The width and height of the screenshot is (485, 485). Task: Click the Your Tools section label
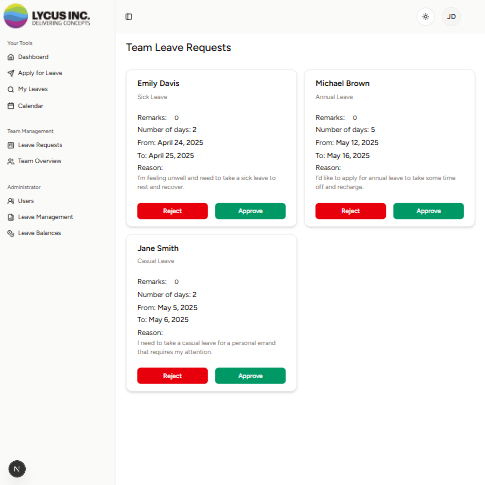[x=20, y=43]
